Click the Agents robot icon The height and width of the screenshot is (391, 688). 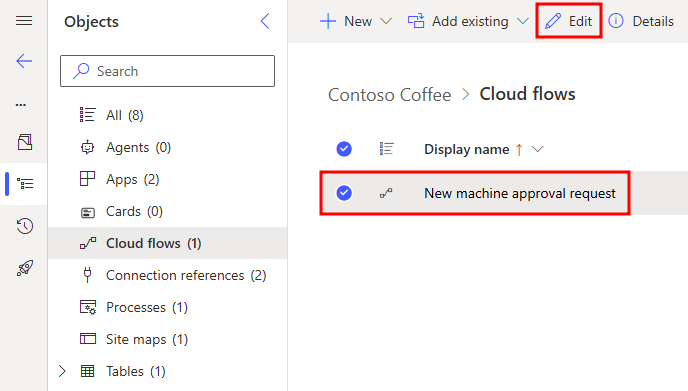pyautogui.click(x=87, y=147)
